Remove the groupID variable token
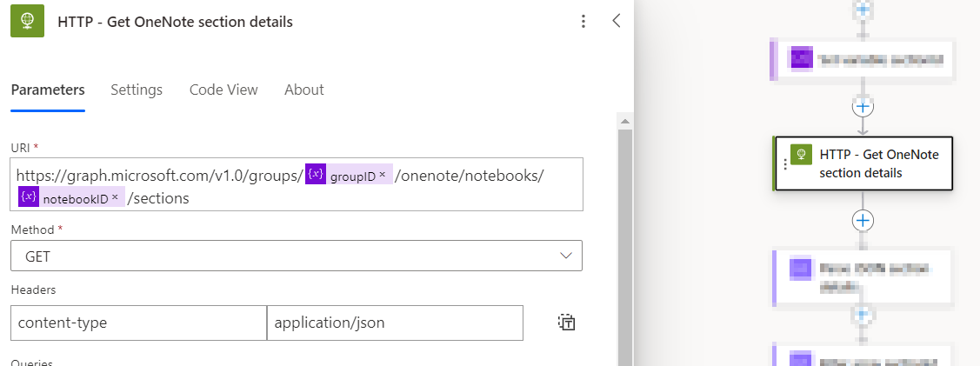 [x=382, y=176]
